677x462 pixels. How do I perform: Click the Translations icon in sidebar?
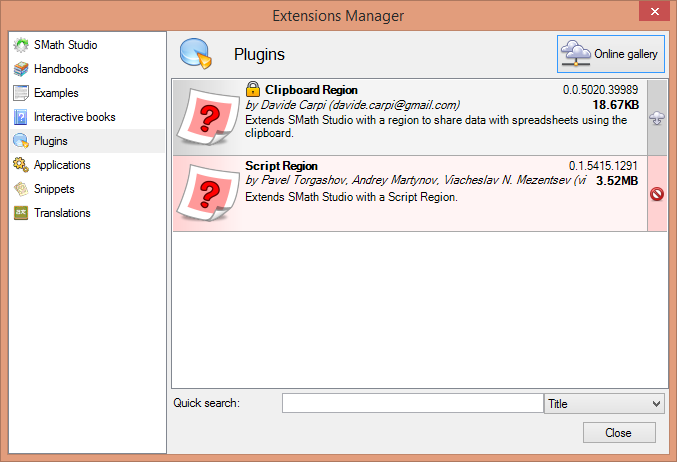(x=20, y=213)
